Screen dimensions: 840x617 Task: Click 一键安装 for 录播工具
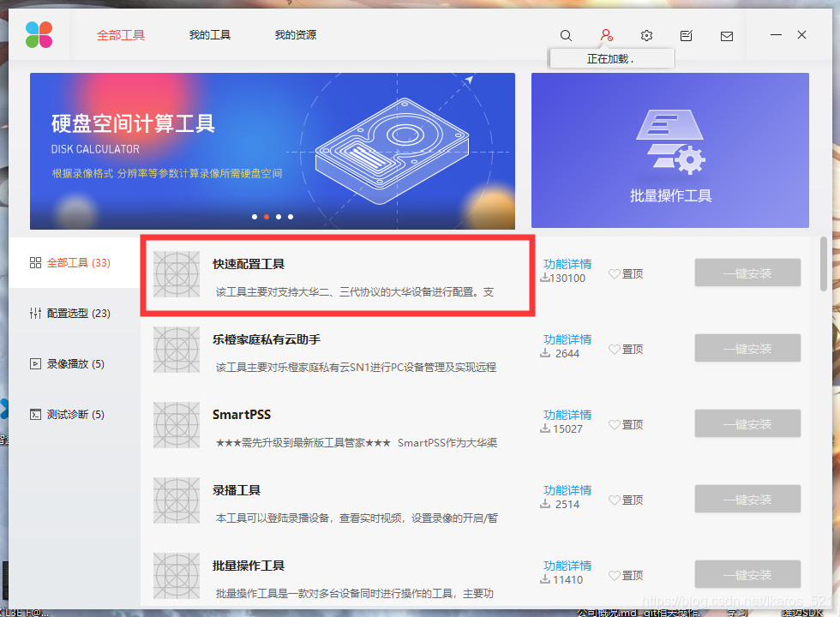[x=747, y=500]
